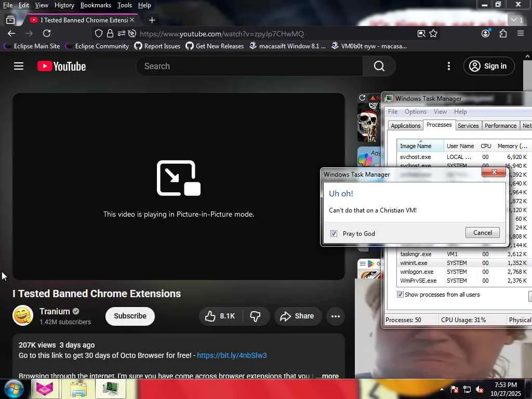The height and width of the screenshot is (399, 532).
Task: Subscribe to Tranium channel
Action: coord(130,316)
